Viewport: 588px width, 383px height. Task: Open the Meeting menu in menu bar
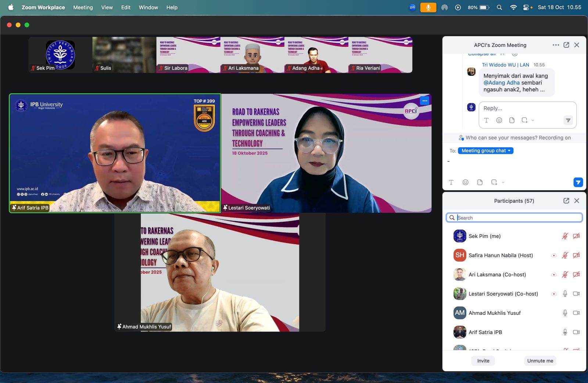coord(83,7)
